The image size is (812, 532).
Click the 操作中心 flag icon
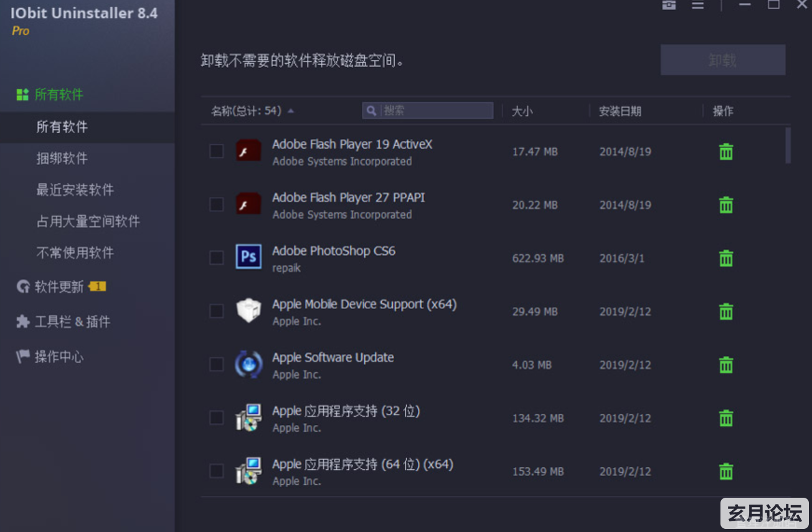coord(23,356)
